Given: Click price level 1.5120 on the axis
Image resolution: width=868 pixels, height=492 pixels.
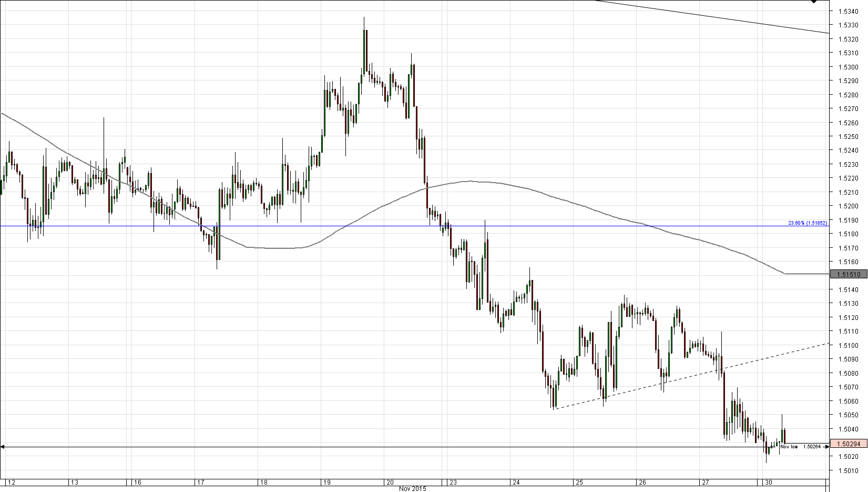Looking at the screenshot, I should (x=849, y=318).
